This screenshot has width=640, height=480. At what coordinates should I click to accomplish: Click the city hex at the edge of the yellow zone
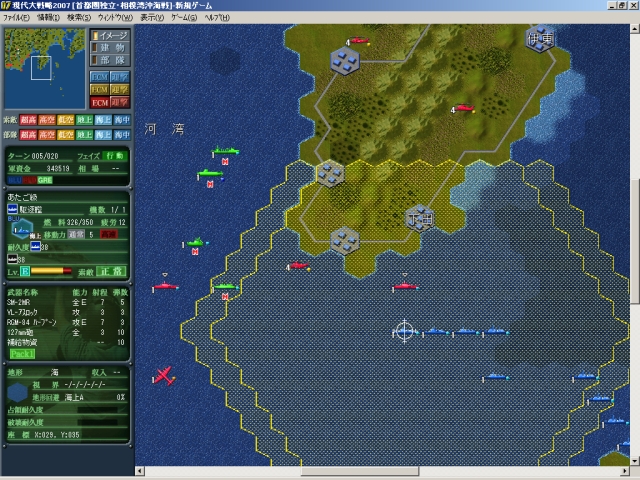(x=330, y=173)
